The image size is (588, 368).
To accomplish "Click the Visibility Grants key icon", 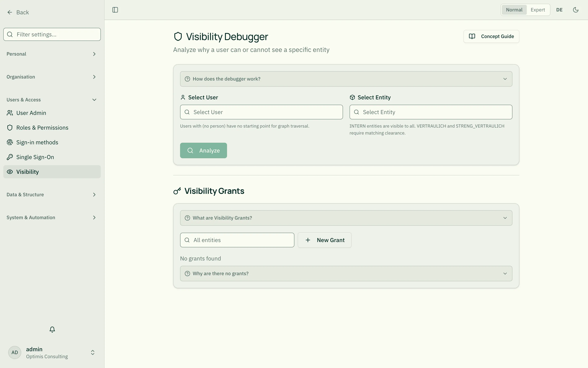I will click(x=177, y=191).
